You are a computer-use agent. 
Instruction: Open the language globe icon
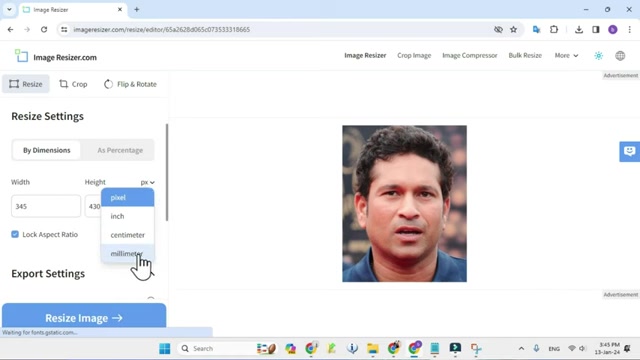[x=620, y=56]
